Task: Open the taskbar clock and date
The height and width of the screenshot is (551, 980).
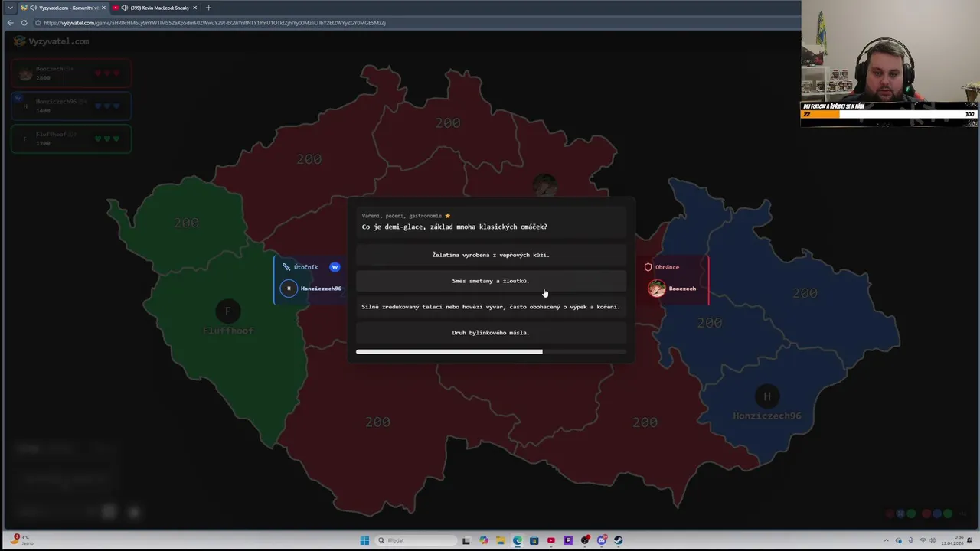Action: (952, 540)
